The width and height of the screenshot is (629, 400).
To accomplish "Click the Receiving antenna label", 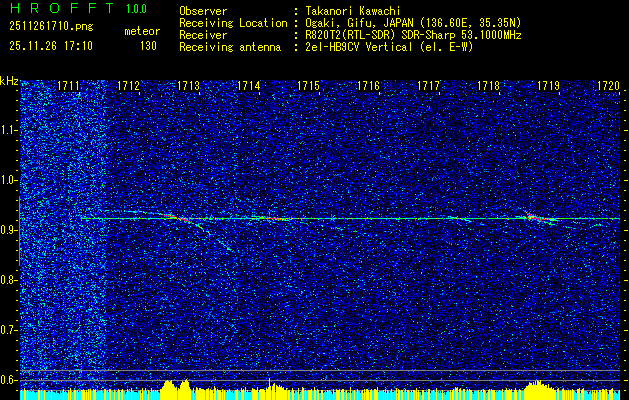I will [230, 47].
